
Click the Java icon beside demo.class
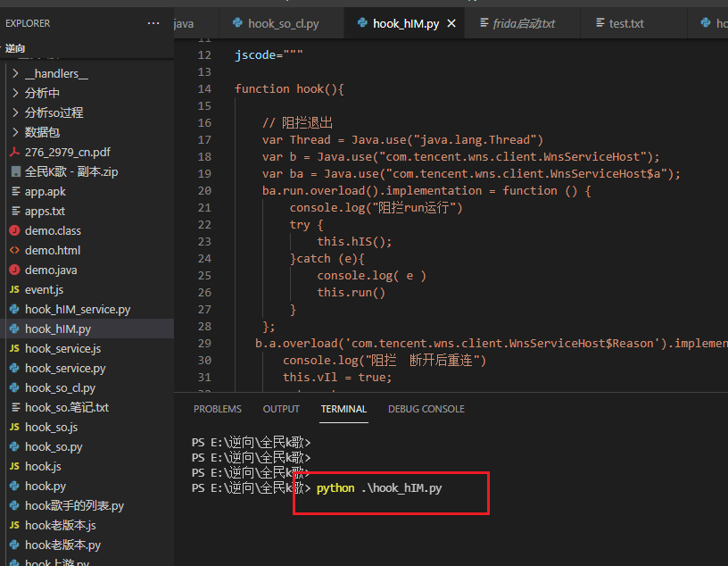point(15,230)
